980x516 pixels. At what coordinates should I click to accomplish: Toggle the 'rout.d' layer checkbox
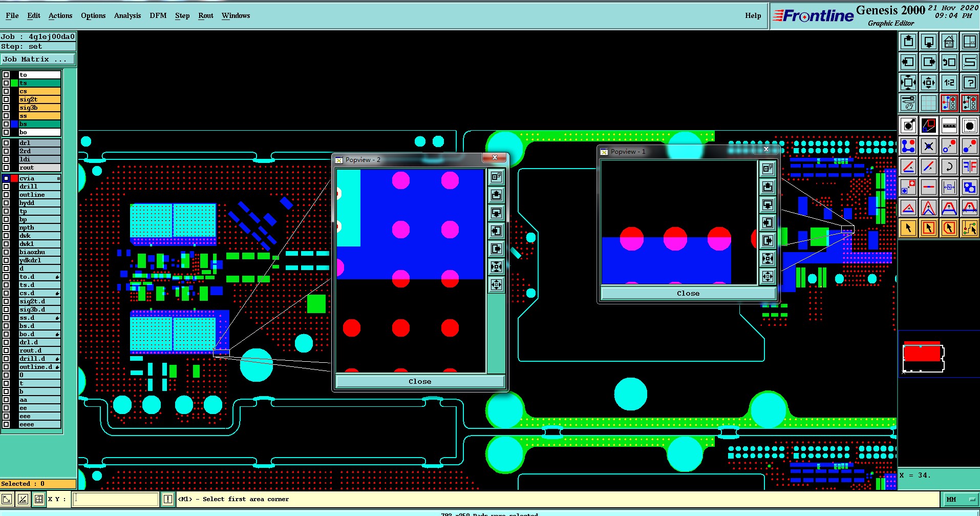click(6, 350)
